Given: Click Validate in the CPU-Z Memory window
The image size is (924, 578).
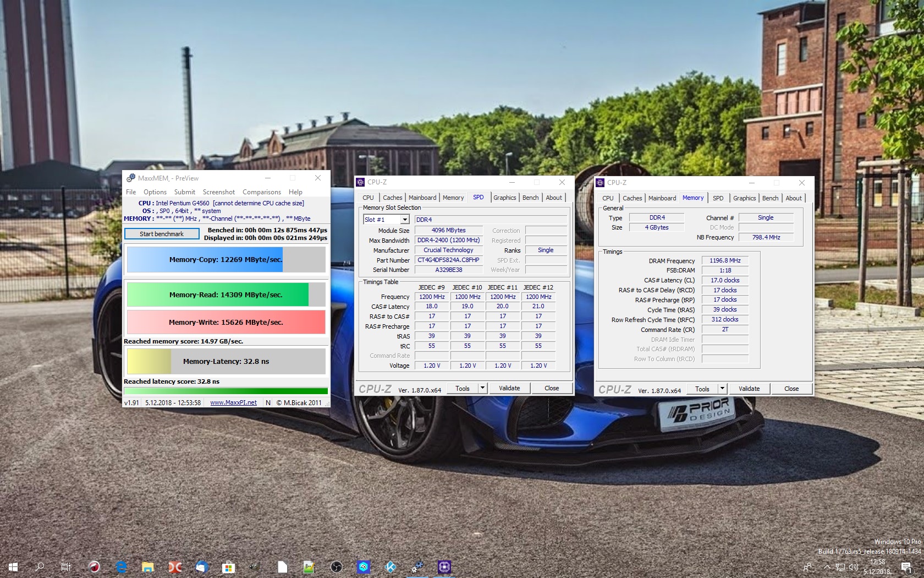Looking at the screenshot, I should pos(749,389).
